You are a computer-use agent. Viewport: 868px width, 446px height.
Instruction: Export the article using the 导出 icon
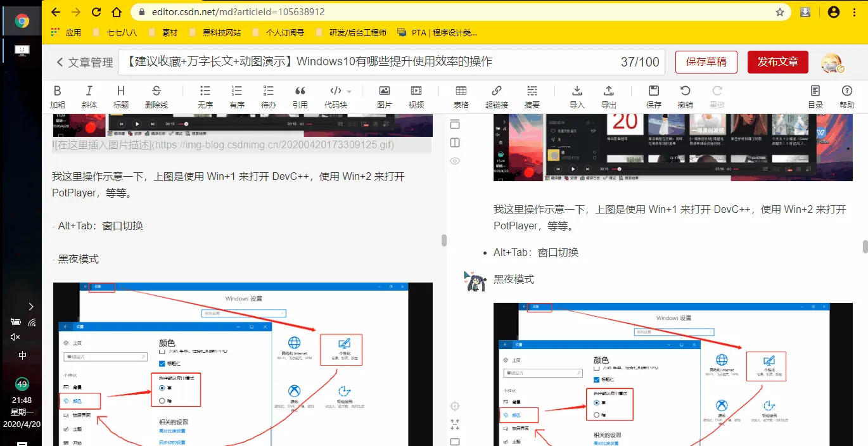609,95
